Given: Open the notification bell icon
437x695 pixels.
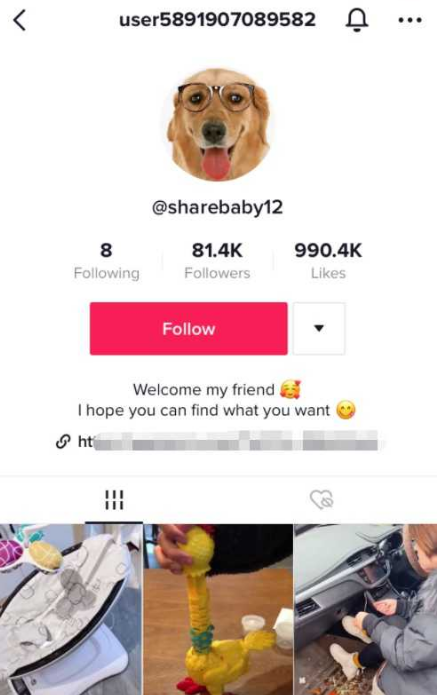Looking at the screenshot, I should pyautogui.click(x=357, y=20).
